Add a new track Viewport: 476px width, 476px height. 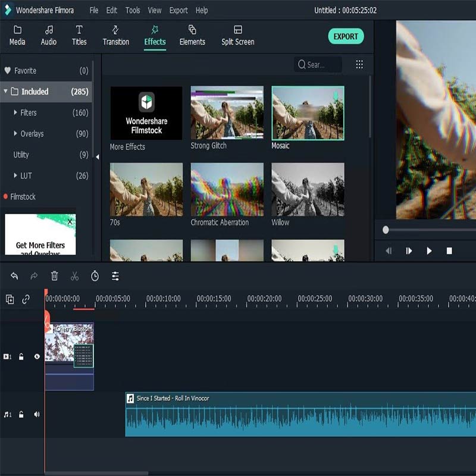click(10, 299)
